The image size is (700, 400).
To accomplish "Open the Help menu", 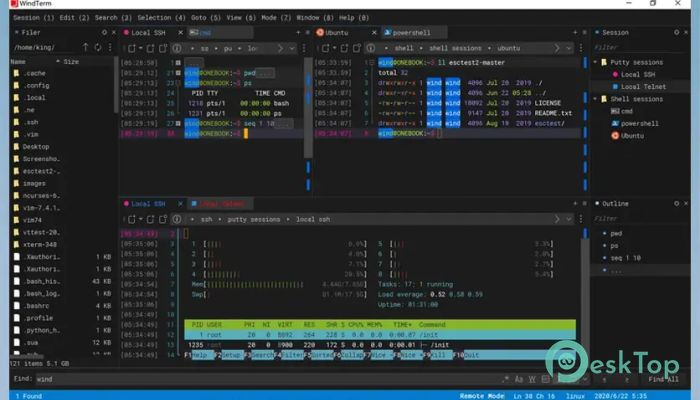I will [354, 18].
